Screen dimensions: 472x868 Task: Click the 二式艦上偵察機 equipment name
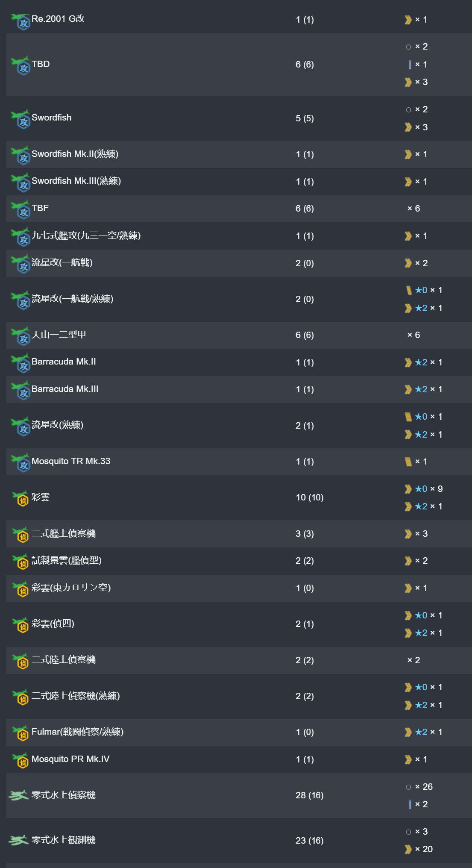pyautogui.click(x=64, y=533)
